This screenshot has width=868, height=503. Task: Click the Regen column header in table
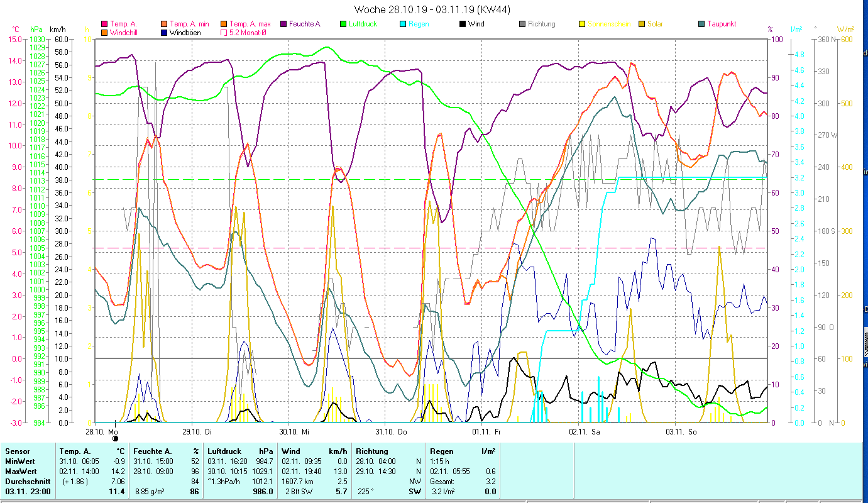pos(442,451)
